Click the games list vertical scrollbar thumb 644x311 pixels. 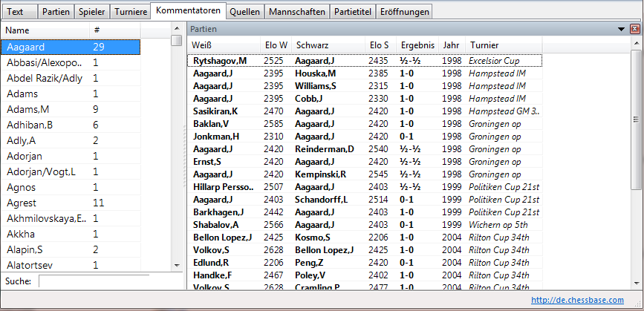pyautogui.click(x=636, y=119)
